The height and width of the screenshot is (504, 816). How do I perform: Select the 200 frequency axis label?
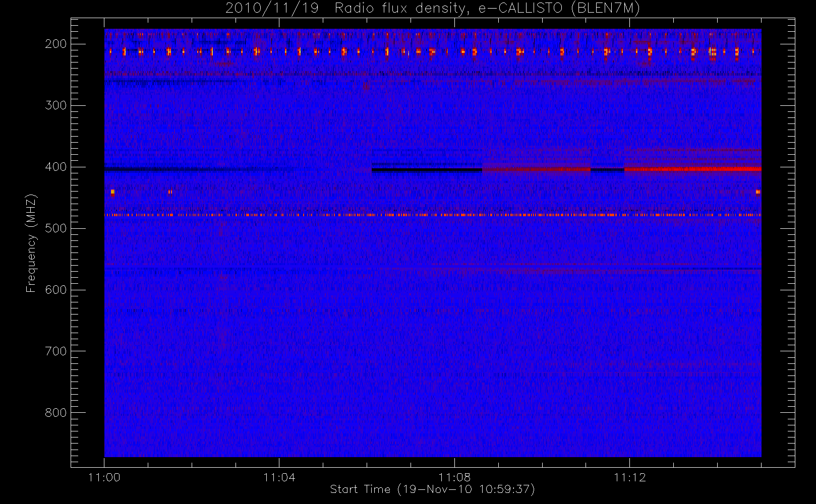[55, 44]
